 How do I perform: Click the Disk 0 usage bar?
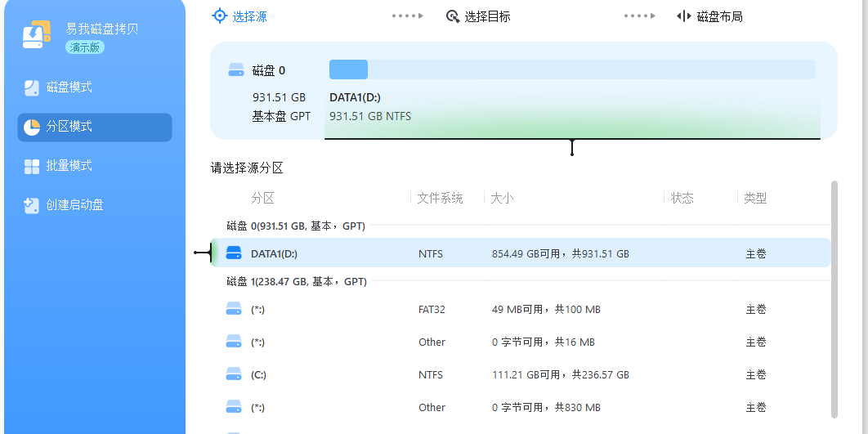(572, 69)
